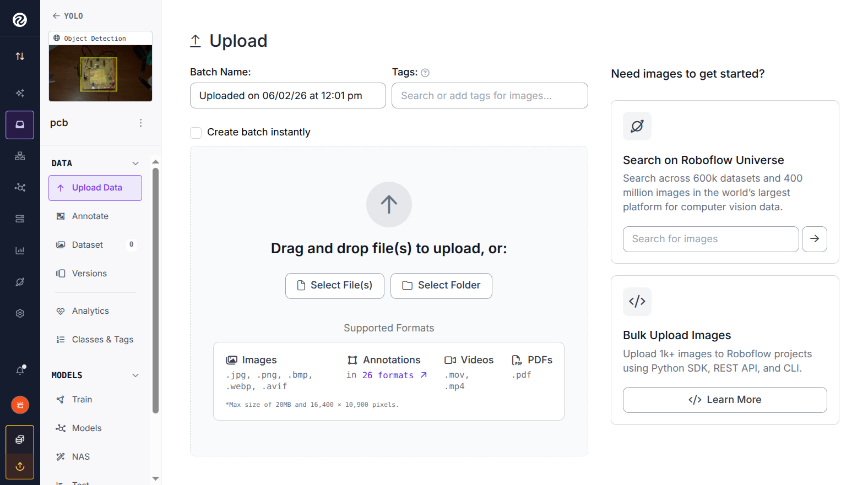Viewport: 868px width, 485px height.
Task: Click the pcb project thumbnail image
Action: tap(100, 73)
